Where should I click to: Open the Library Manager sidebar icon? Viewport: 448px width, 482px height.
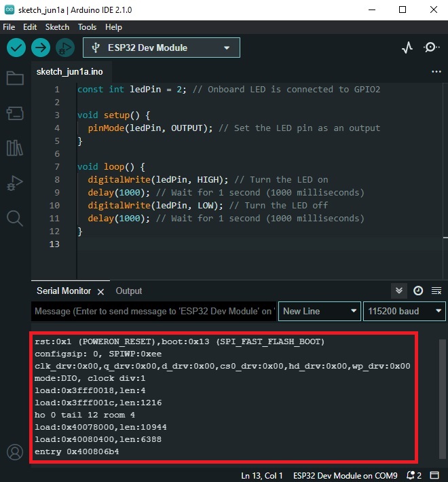click(x=15, y=148)
